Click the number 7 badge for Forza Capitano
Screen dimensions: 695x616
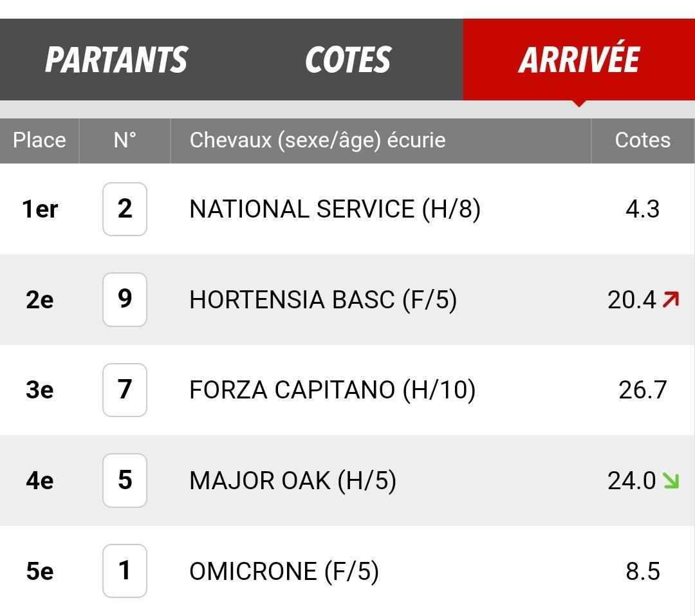(x=125, y=390)
